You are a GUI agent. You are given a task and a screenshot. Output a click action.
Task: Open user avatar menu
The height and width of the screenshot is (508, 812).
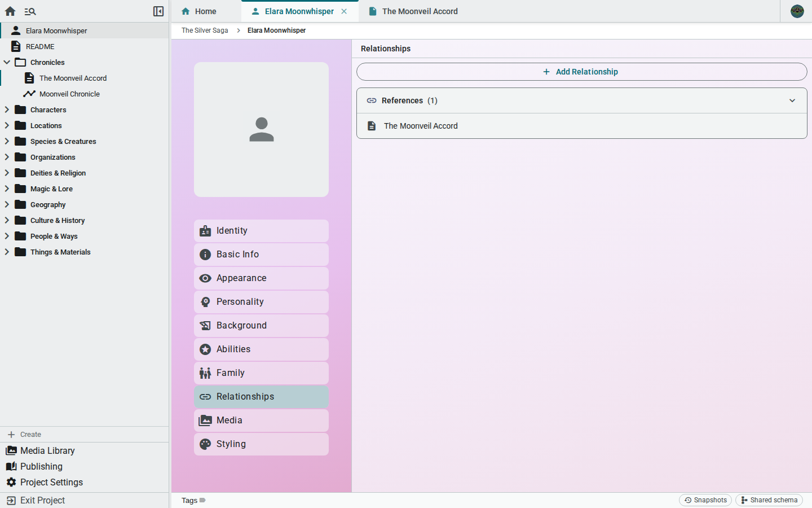click(x=797, y=11)
